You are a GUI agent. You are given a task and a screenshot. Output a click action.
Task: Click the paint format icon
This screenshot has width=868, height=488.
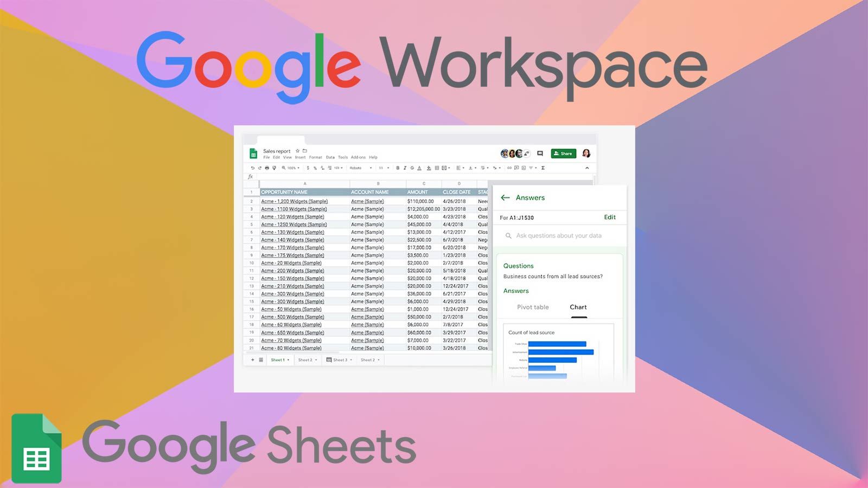(x=274, y=168)
